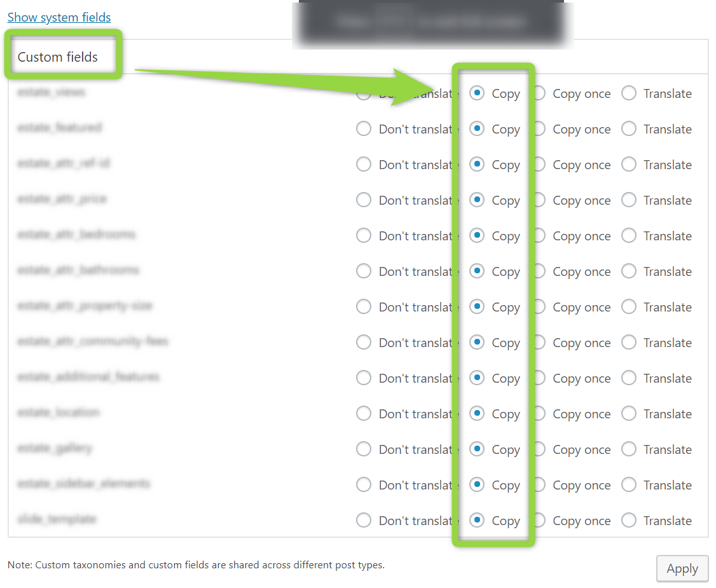Open the Show system fields link

59,17
